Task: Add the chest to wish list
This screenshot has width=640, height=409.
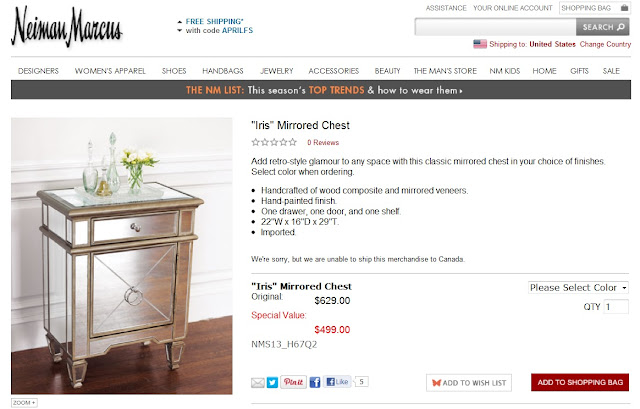Action: 469,383
